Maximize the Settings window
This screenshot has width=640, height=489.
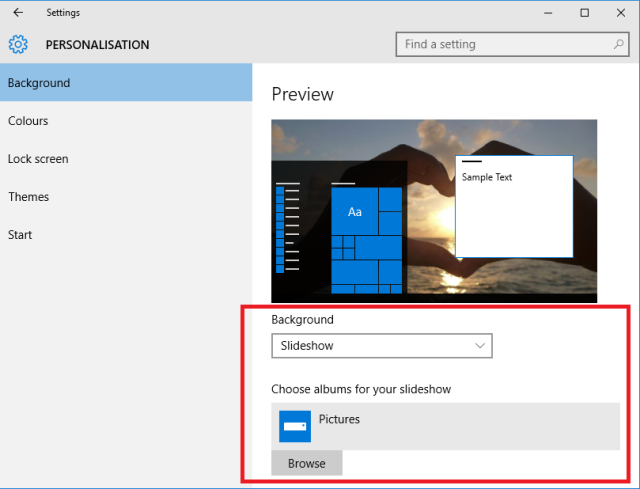584,13
